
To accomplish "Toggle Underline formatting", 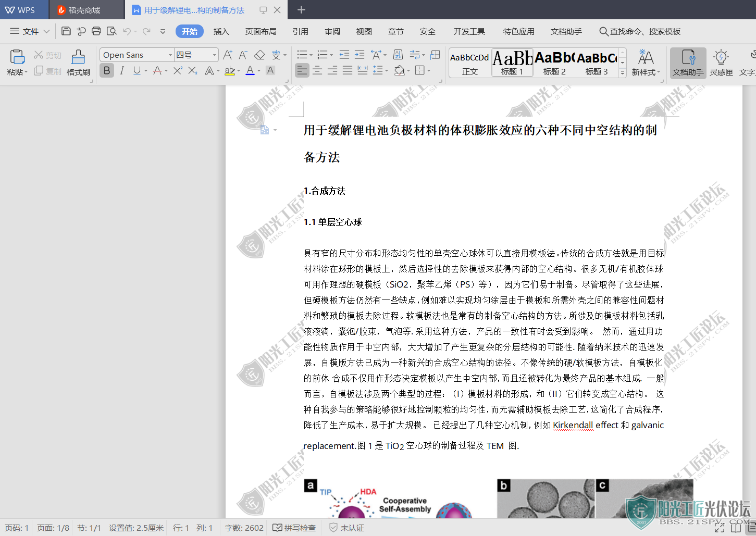I will click(x=137, y=70).
